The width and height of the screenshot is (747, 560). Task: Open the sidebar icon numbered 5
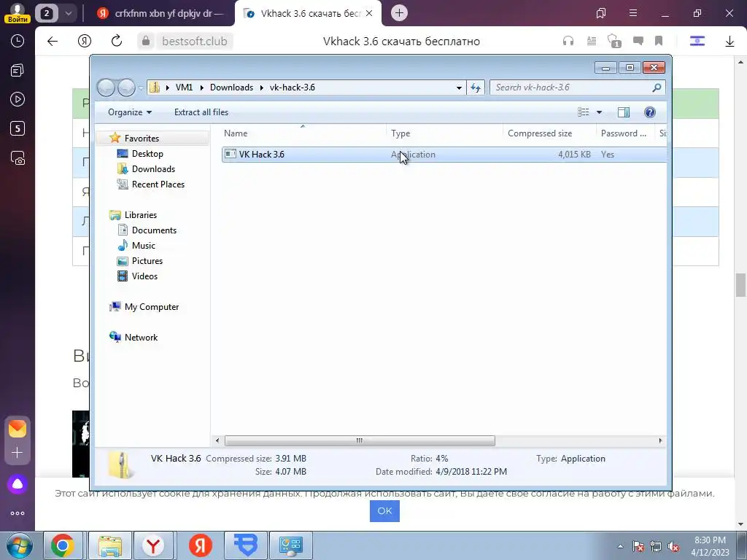tap(18, 128)
